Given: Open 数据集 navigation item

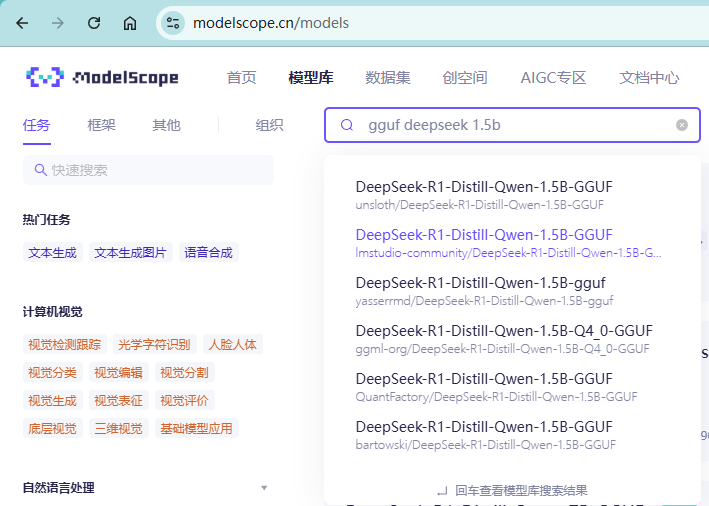Looking at the screenshot, I should 388,77.
